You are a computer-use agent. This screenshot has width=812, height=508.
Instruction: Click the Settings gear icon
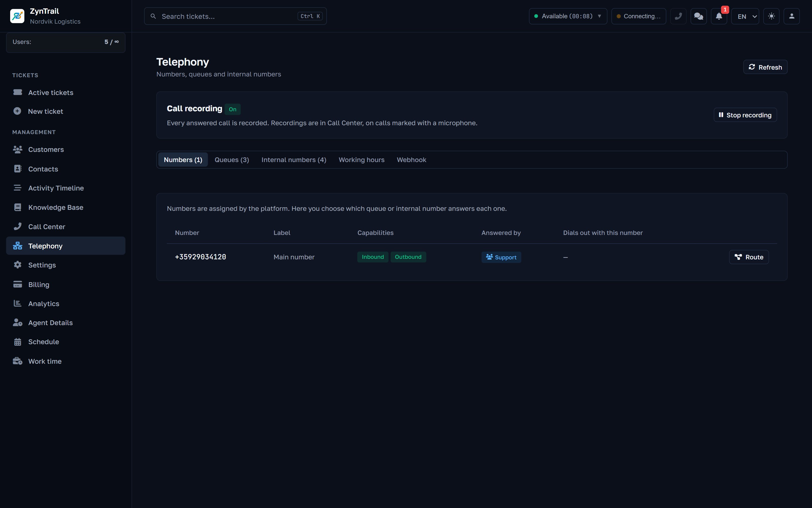point(18,265)
